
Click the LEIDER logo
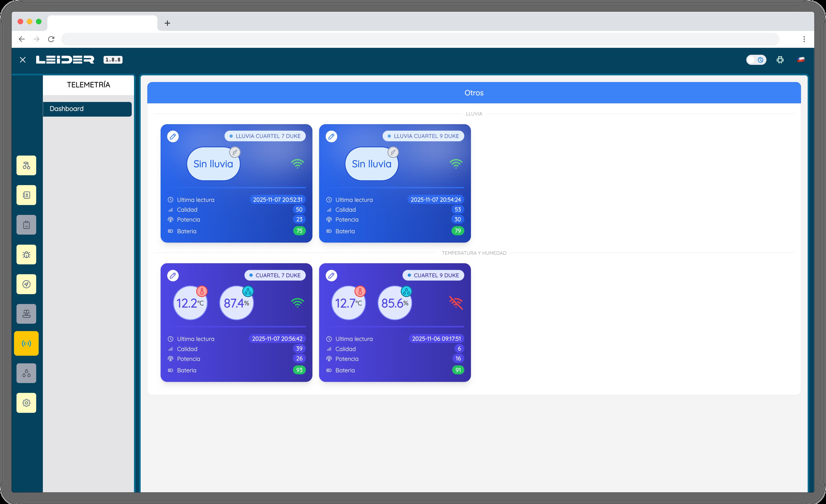(65, 60)
